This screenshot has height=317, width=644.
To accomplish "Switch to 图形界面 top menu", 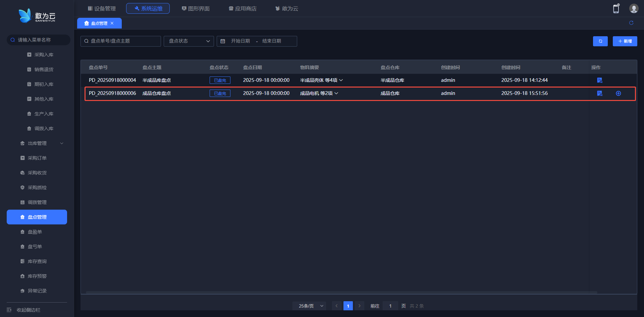I will coord(196,8).
